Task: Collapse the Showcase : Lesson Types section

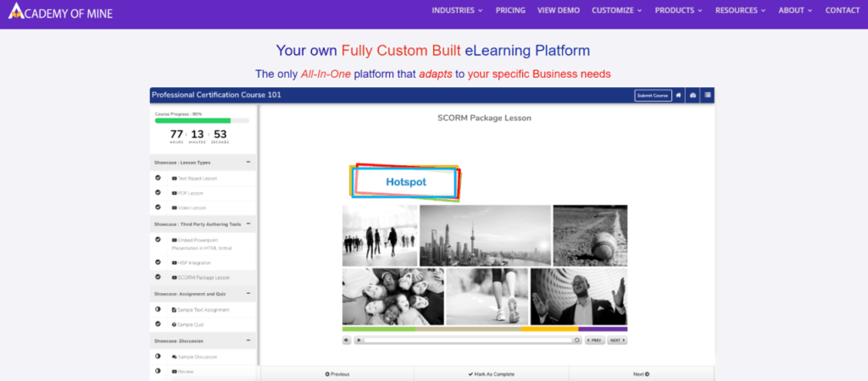Action: (248, 162)
